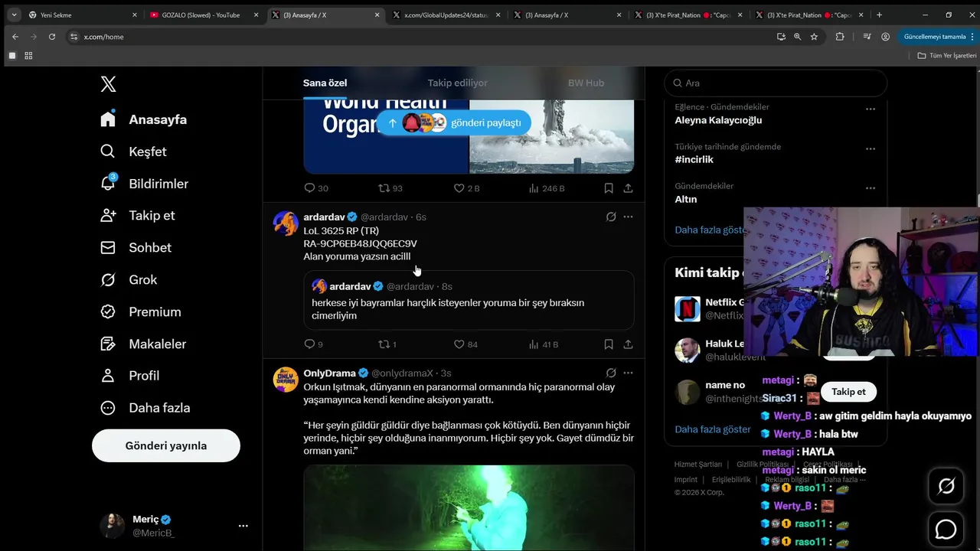Click the Ara search field
Image resolution: width=980 pixels, height=551 pixels.
[776, 83]
